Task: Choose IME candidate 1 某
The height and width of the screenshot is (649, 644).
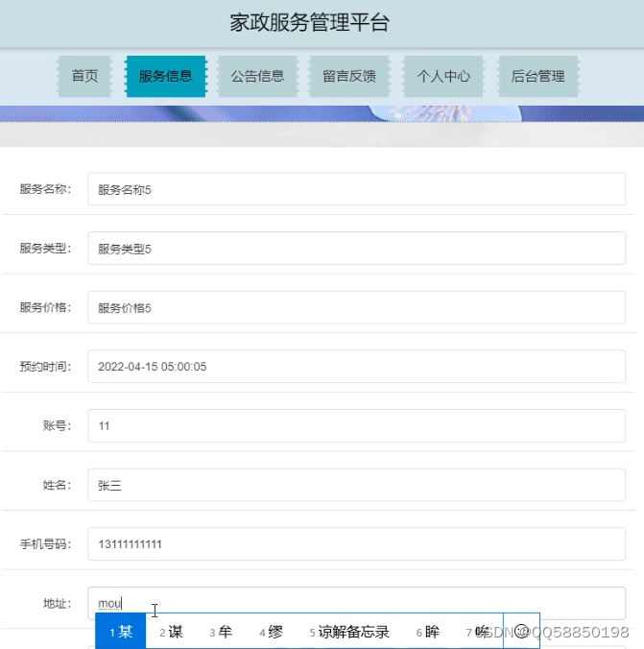Action: (x=121, y=632)
